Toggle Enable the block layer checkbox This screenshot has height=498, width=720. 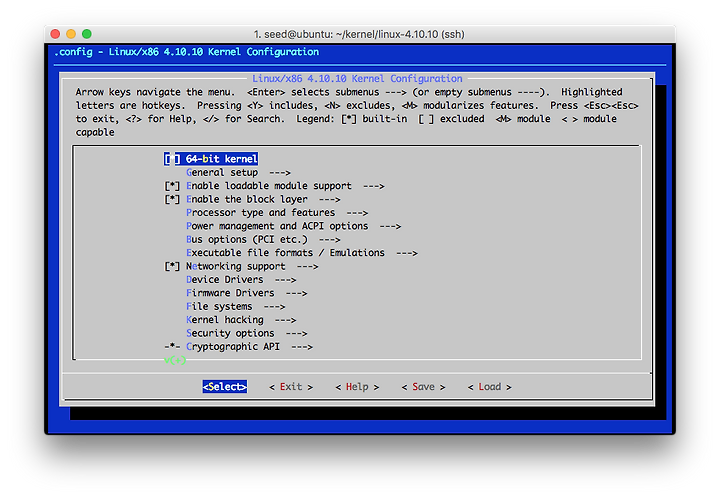click(x=172, y=199)
